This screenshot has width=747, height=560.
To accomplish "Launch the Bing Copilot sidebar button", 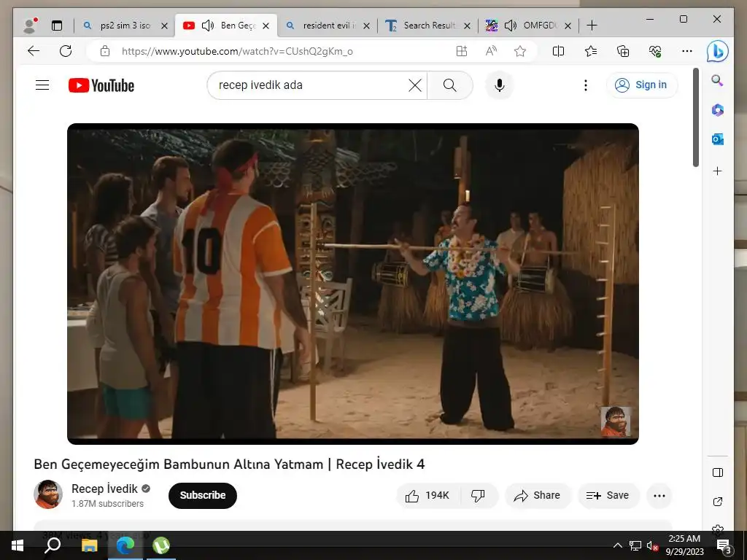I will click(x=718, y=51).
